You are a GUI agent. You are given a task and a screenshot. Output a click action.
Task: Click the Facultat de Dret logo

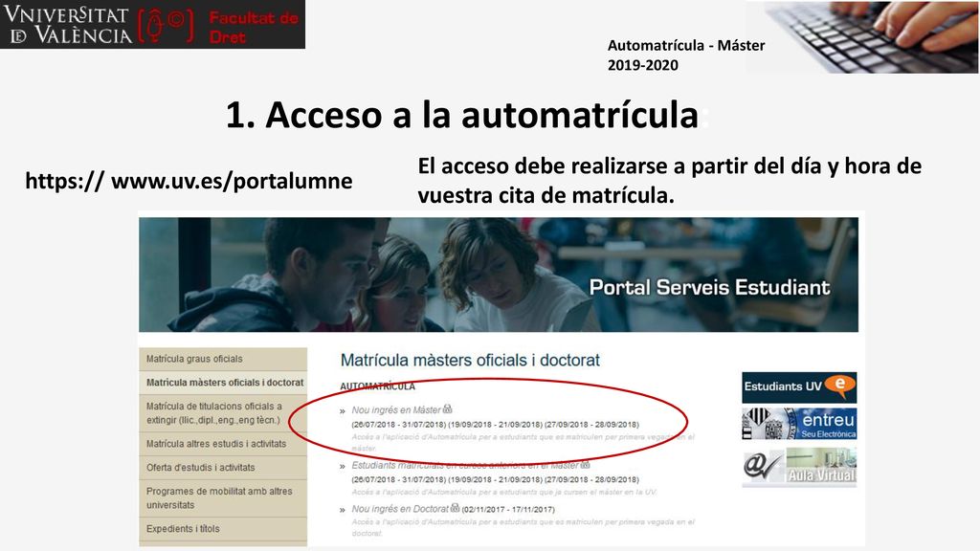click(219, 26)
